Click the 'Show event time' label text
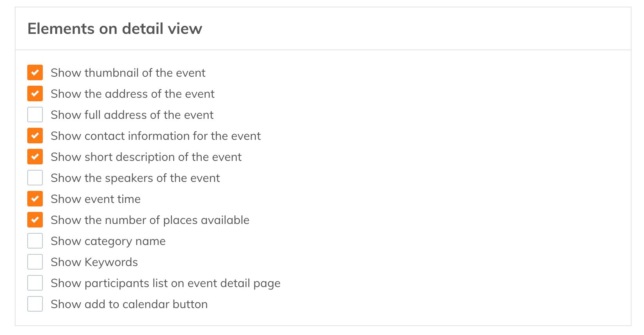This screenshot has height=335, width=644. tap(95, 199)
